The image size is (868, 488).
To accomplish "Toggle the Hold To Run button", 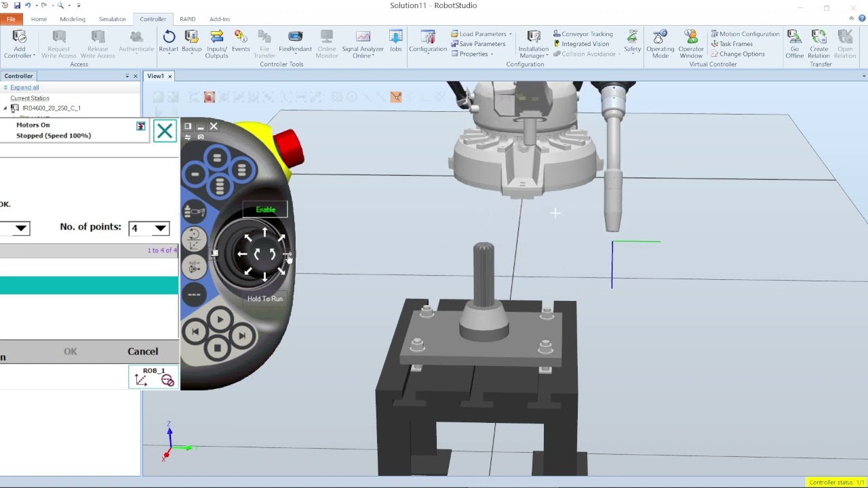I will pos(265,298).
